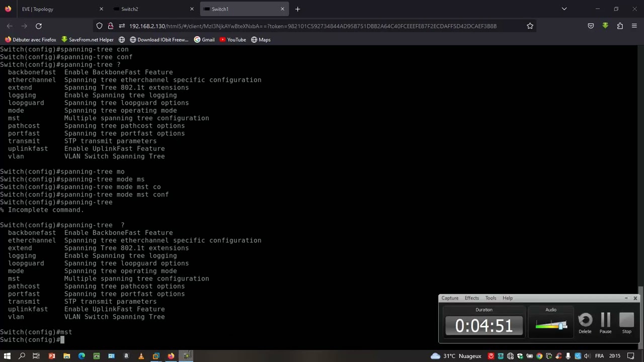The image size is (644, 362).
Task: Open the globe bookmark after SaveFrom
Action: (x=122, y=40)
